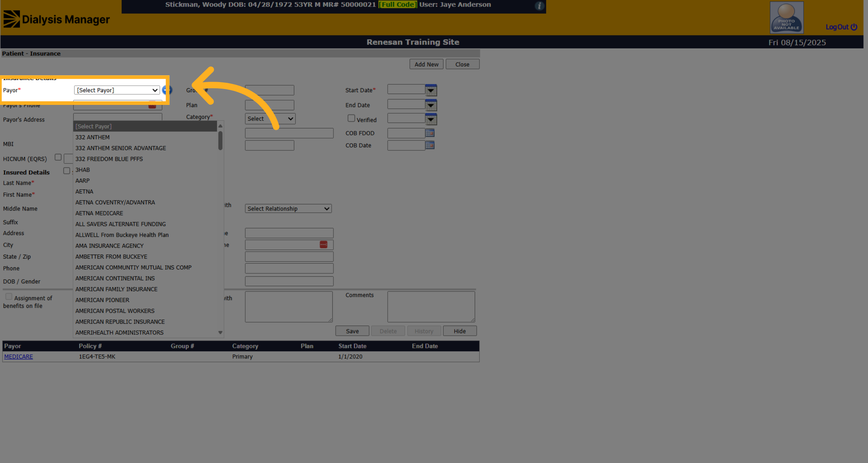This screenshot has height=463, width=868.
Task: Open the Start Date calendar picker
Action: click(431, 90)
